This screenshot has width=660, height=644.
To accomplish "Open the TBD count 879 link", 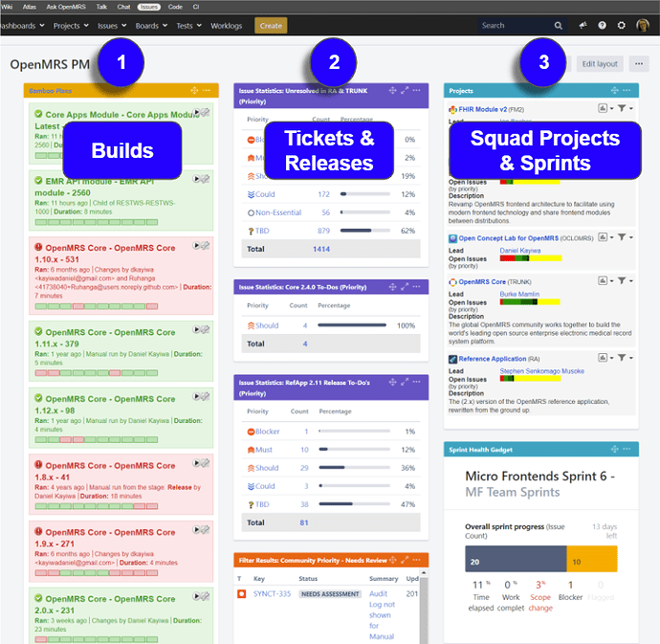I will point(323,231).
